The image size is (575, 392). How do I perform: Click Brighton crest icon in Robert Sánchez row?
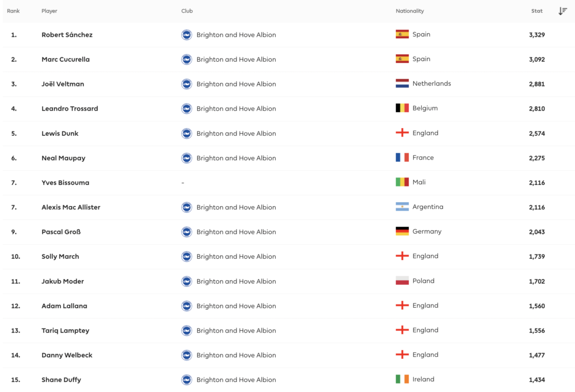coord(186,35)
